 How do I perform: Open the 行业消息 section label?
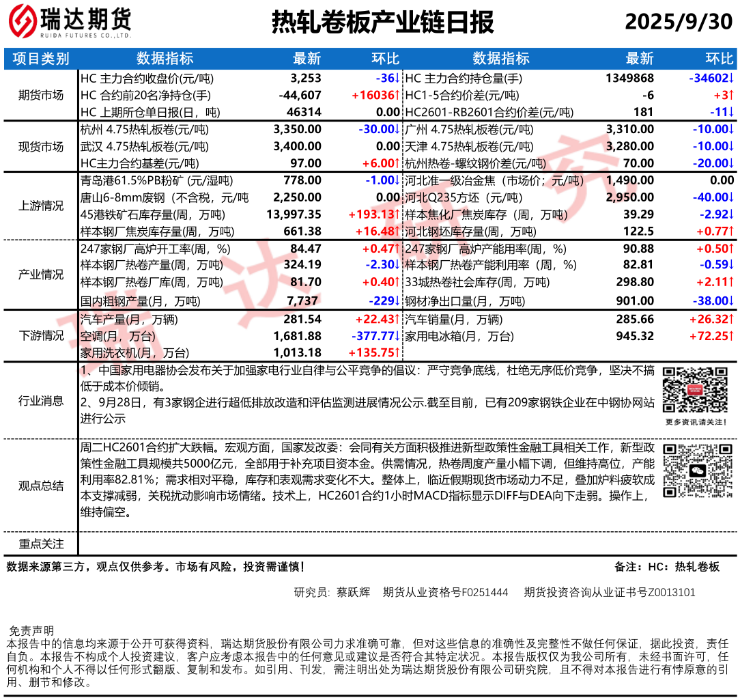tap(40, 401)
